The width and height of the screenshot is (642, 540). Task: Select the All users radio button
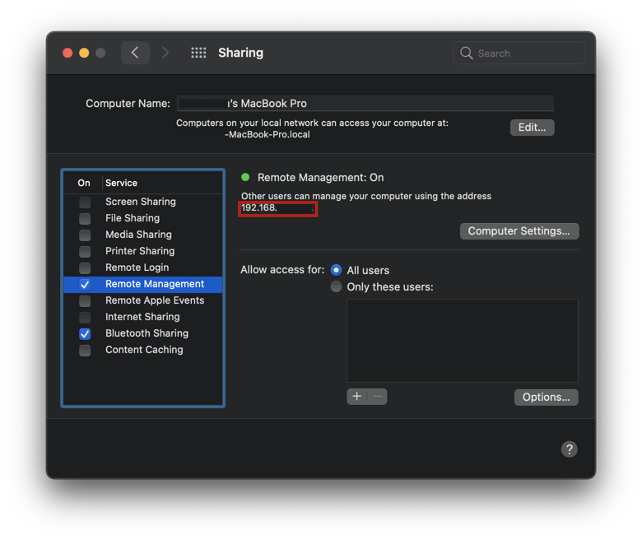[x=336, y=270]
